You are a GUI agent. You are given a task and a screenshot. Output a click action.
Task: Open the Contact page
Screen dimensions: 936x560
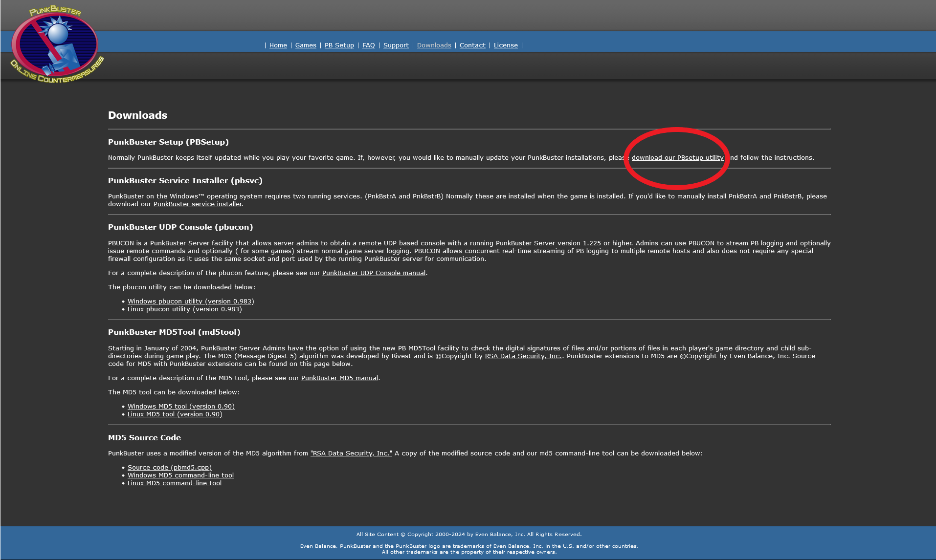pos(472,45)
